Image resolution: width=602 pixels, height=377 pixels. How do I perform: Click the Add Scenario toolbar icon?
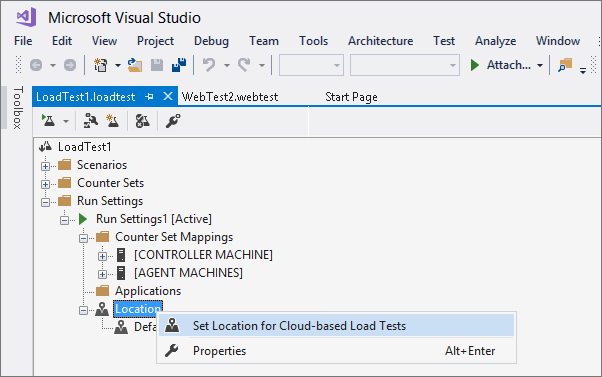[91, 121]
